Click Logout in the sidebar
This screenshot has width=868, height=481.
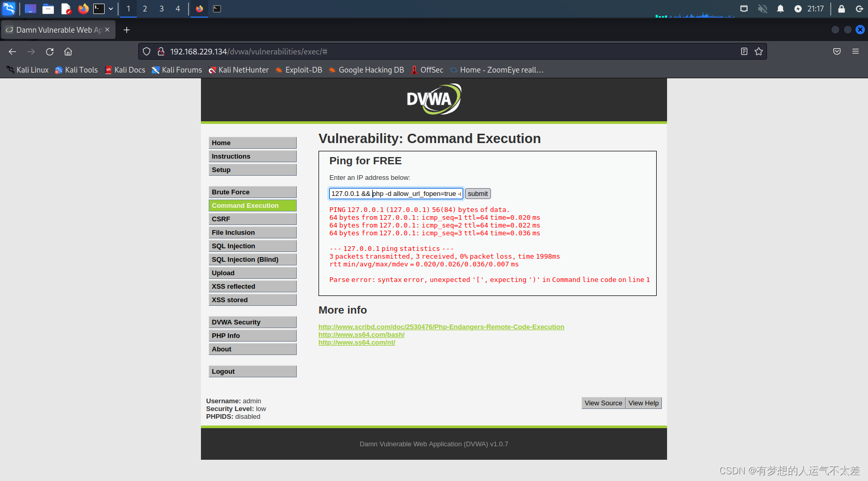tap(253, 372)
